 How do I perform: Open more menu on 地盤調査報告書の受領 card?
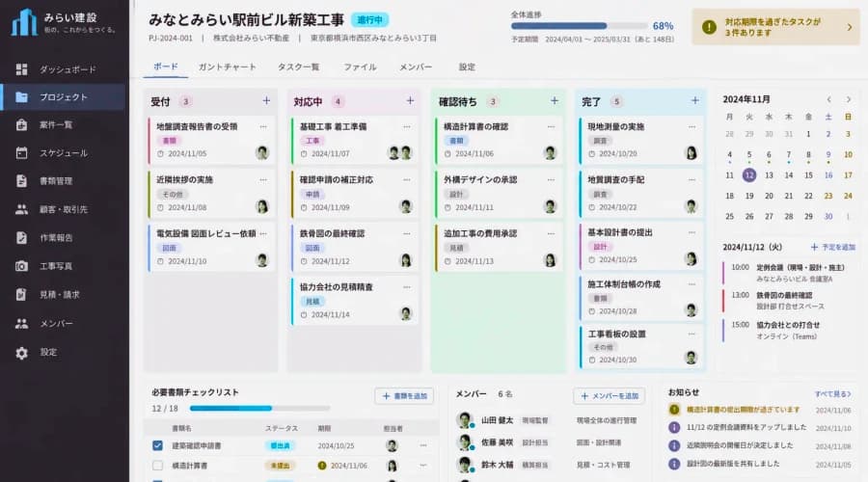(263, 126)
